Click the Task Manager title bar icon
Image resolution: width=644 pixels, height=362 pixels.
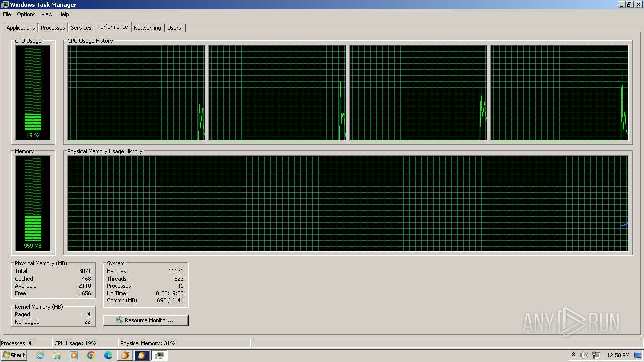coord(5,5)
